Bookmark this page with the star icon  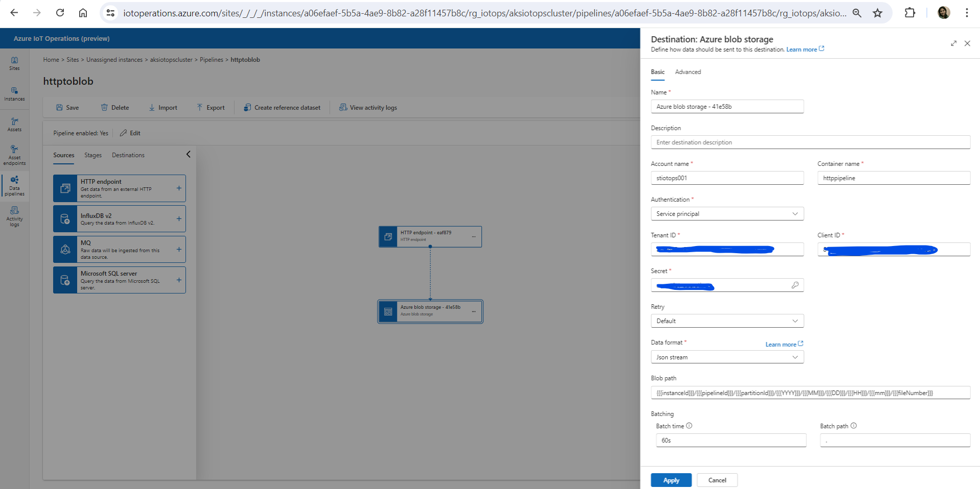point(877,13)
